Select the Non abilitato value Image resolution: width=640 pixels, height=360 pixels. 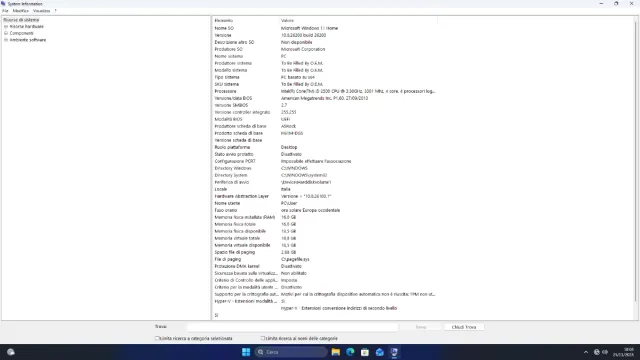coord(293,273)
